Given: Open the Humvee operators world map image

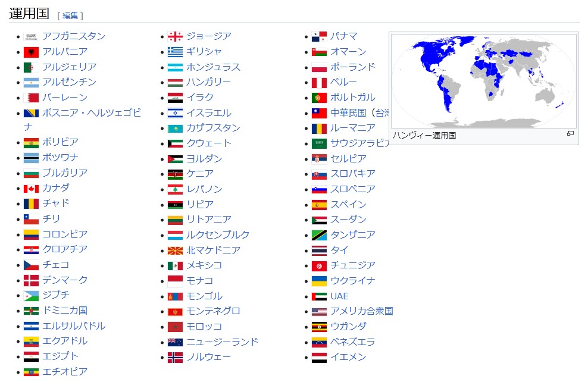Looking at the screenshot, I should (484, 80).
